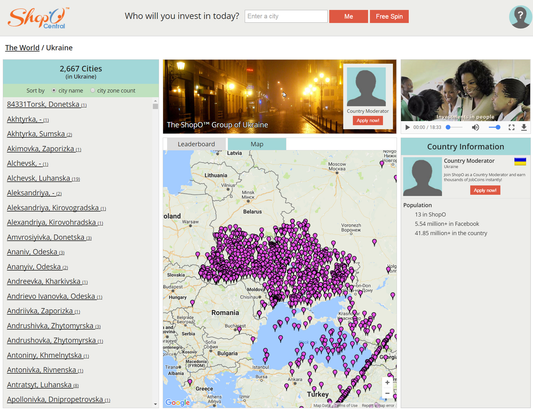Play the video
533x410 pixels.
pos(407,127)
